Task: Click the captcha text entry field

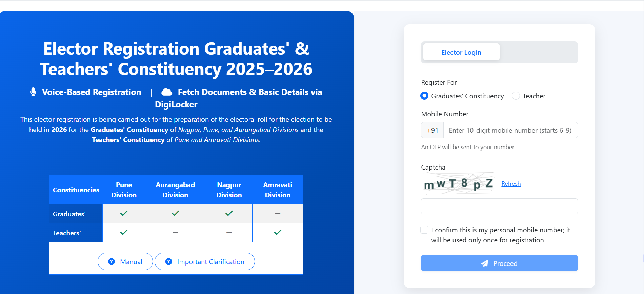Action: point(499,207)
